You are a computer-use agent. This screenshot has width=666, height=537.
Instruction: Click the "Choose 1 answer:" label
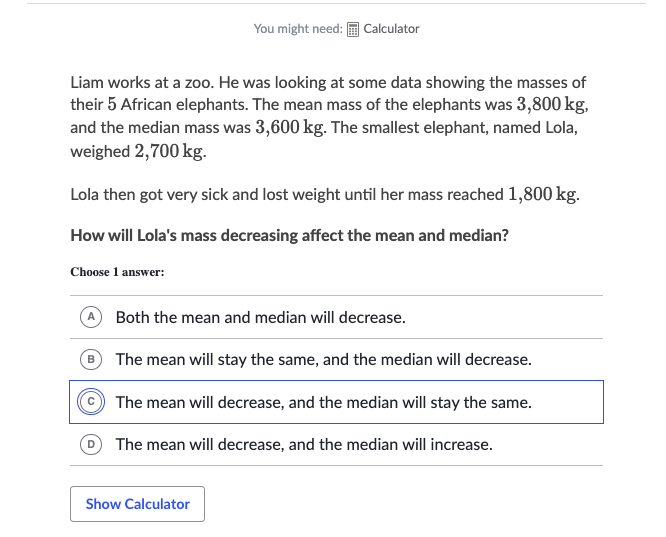[117, 272]
